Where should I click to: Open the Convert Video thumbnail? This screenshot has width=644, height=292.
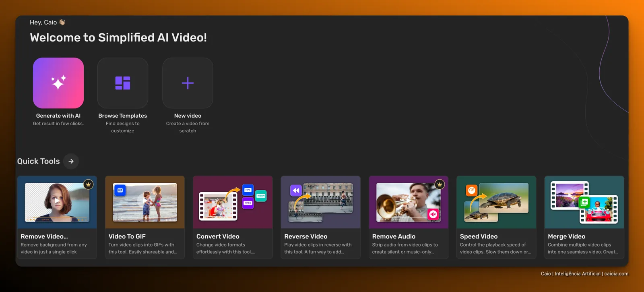tap(233, 202)
